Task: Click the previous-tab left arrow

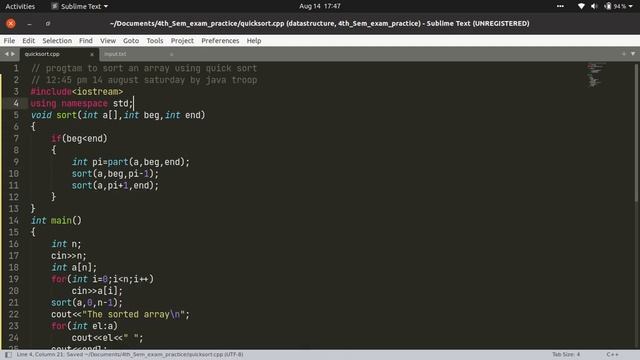Action: pyautogui.click(x=6, y=54)
